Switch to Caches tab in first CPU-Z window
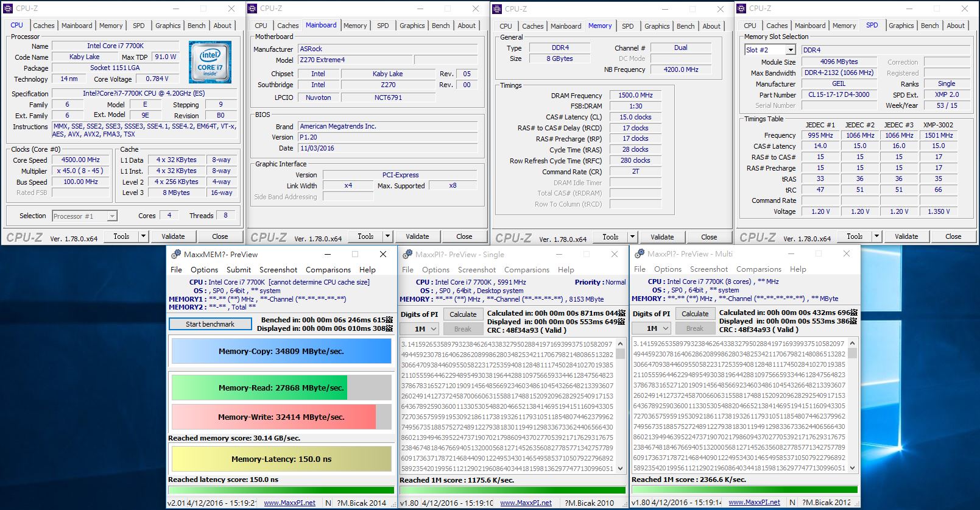980x510 pixels. coord(44,26)
